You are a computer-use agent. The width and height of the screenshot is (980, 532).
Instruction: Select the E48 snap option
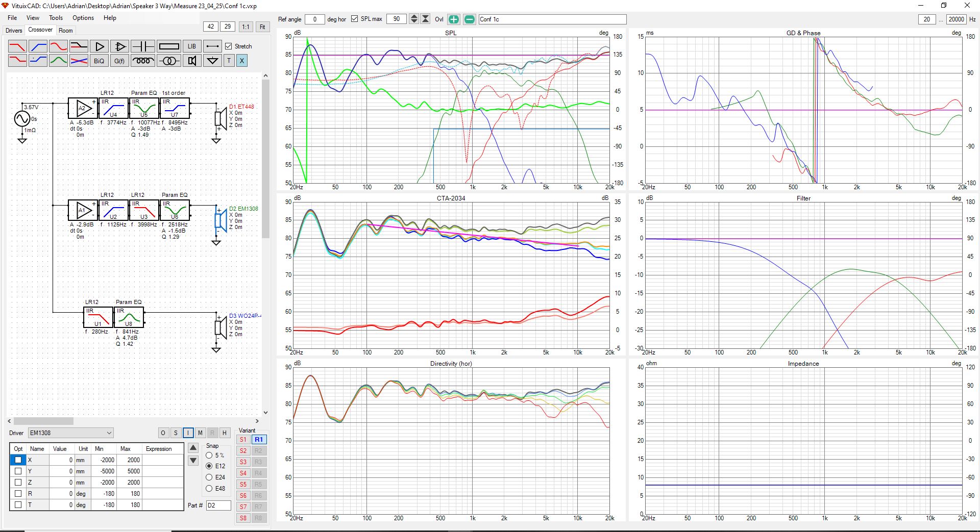point(209,489)
